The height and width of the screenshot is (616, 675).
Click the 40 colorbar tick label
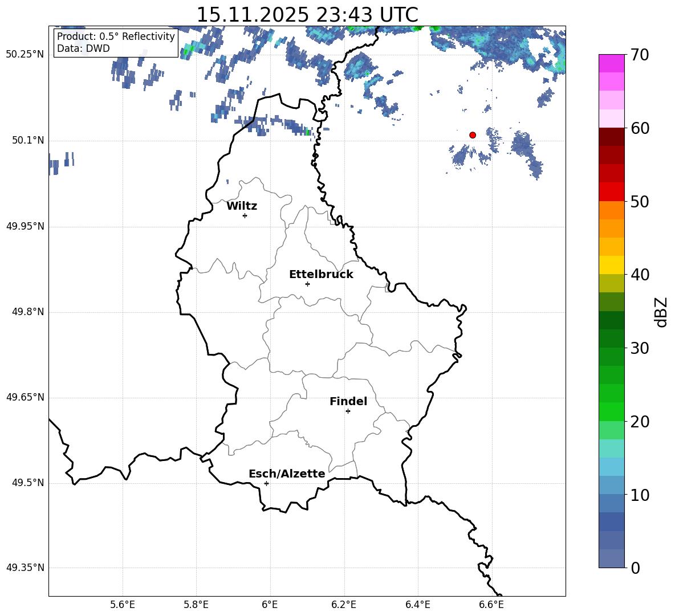click(x=640, y=275)
